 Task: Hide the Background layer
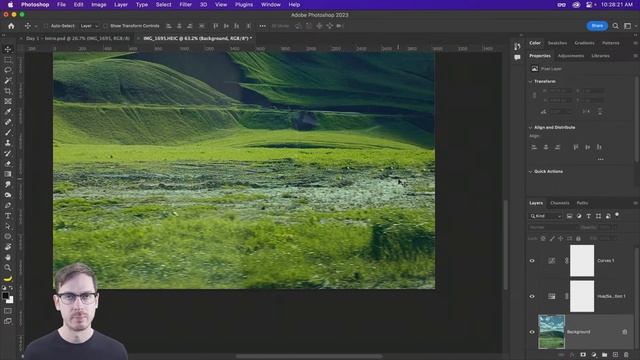(532, 332)
